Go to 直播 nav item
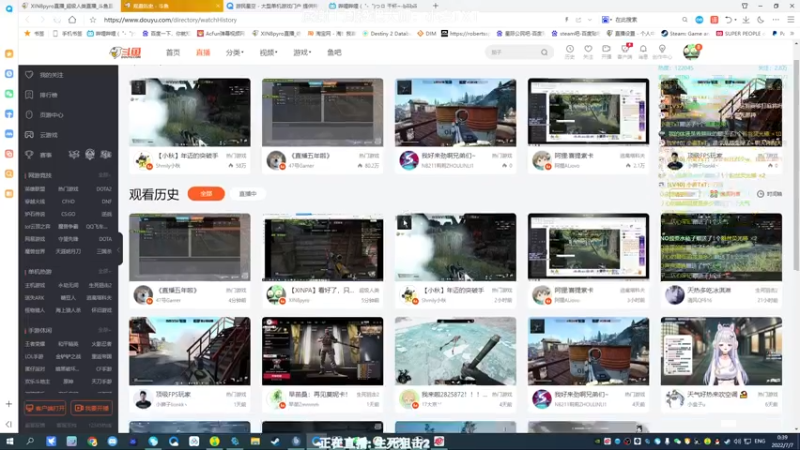The height and width of the screenshot is (450, 800). [203, 53]
